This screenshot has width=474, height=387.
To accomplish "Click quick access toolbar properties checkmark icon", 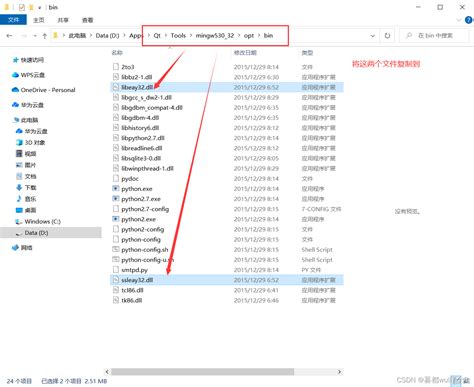I will 22,7.
